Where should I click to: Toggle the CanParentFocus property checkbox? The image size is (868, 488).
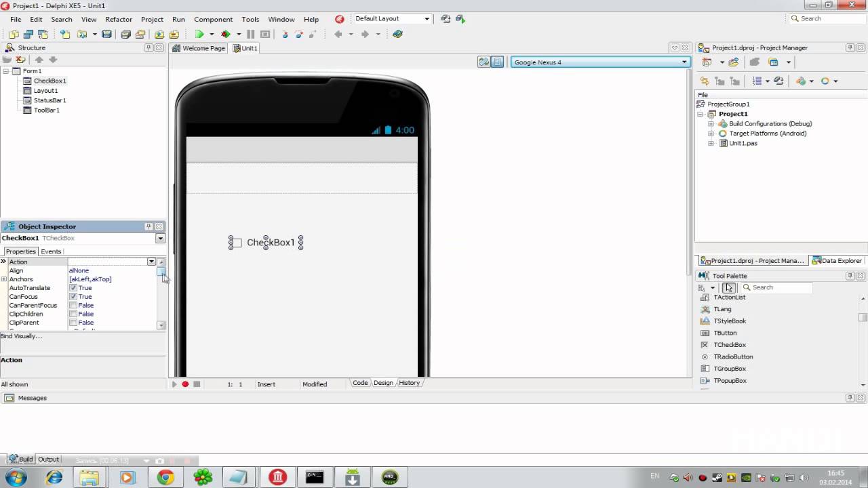pos(73,306)
